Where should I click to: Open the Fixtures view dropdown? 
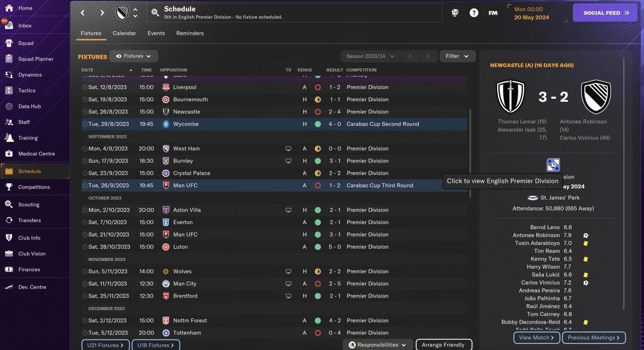pyautogui.click(x=133, y=56)
